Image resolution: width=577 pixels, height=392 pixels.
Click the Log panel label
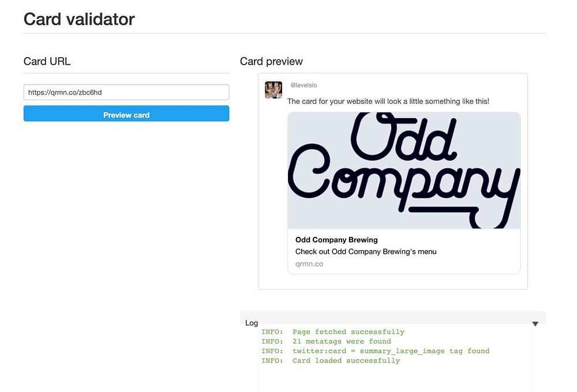tap(252, 323)
